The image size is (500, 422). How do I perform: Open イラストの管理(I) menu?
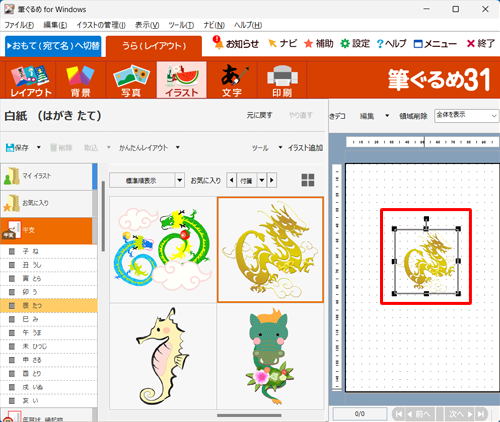pyautogui.click(x=101, y=25)
